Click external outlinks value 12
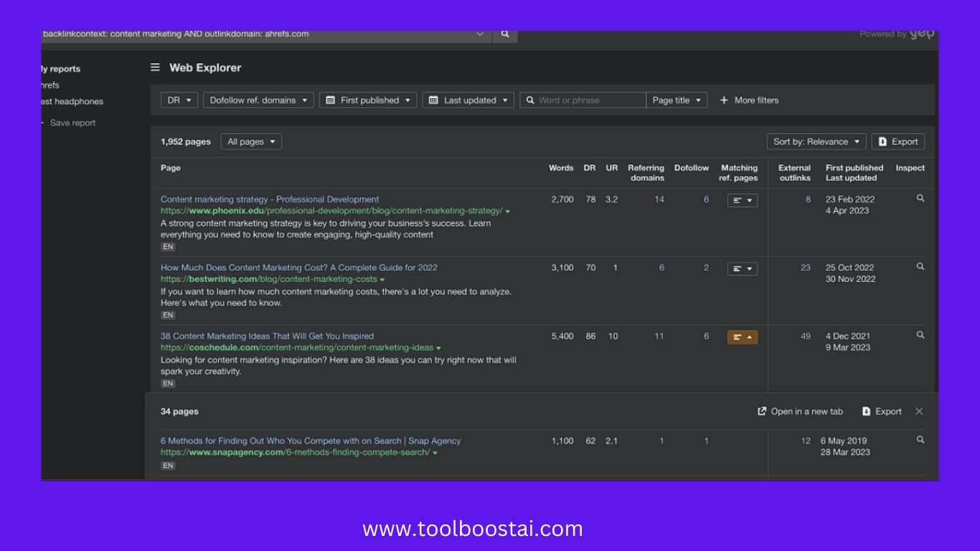The image size is (980, 551). (806, 441)
